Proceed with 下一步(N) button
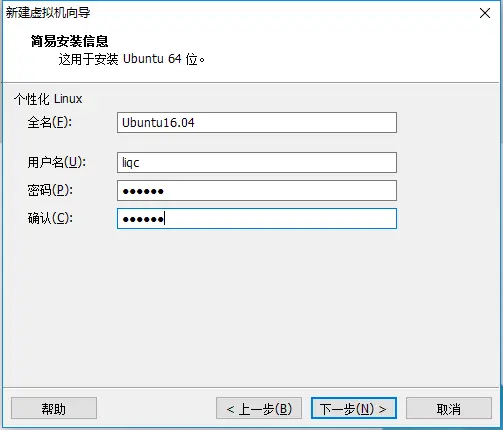This screenshot has width=503, height=430. point(354,408)
